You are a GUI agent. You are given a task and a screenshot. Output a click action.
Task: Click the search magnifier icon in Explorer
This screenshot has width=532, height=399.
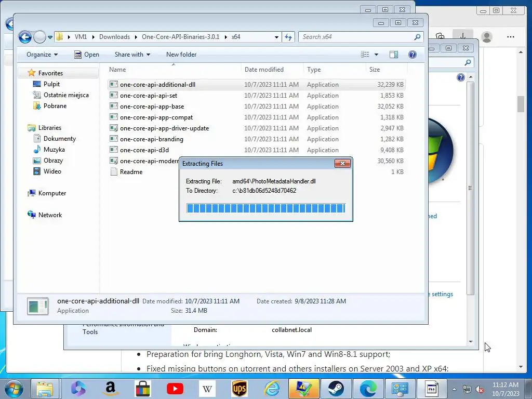(x=417, y=37)
